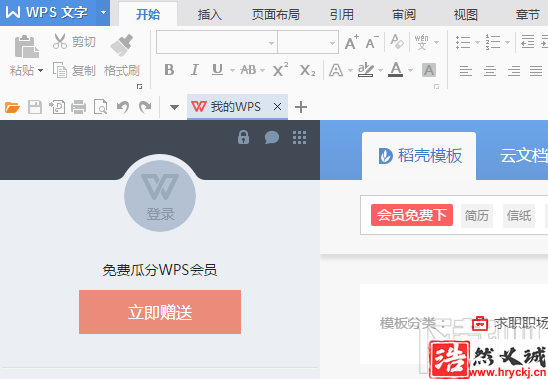Apply the font color A
Screen dimensions: 548x379
coord(396,70)
